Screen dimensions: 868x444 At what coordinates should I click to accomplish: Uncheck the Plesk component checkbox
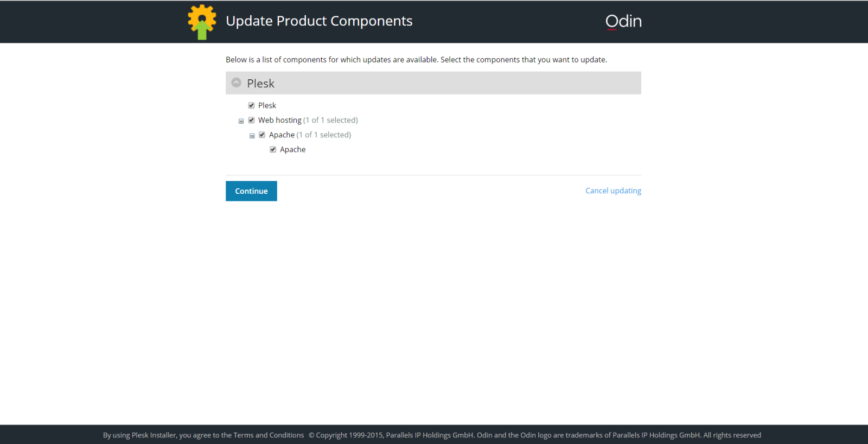251,105
